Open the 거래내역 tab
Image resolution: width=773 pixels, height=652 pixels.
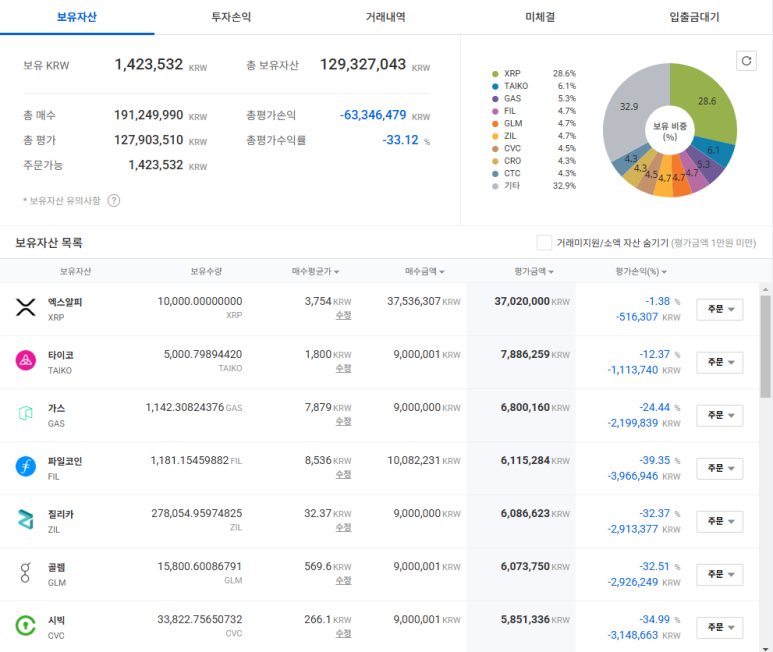point(386,17)
